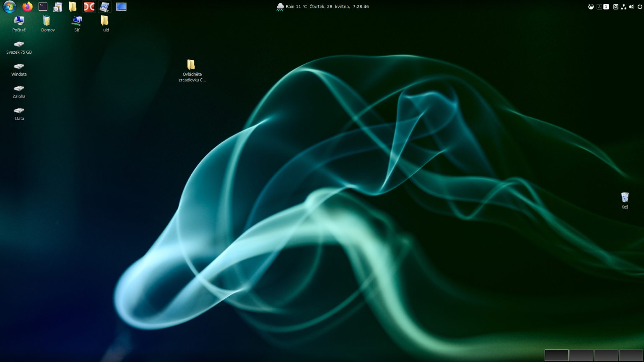Viewport: 644px width, 362px height.
Task: Open the application menu
Action: coord(10,6)
